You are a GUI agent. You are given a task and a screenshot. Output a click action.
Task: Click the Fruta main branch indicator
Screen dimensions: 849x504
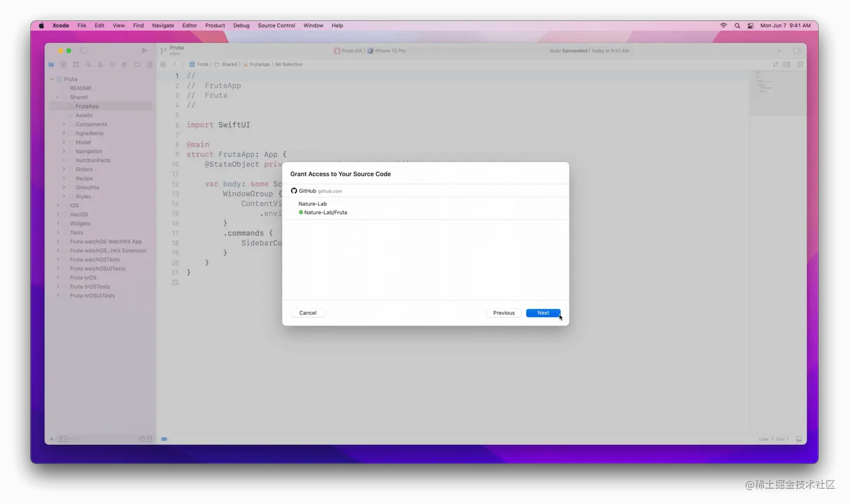pyautogui.click(x=172, y=51)
